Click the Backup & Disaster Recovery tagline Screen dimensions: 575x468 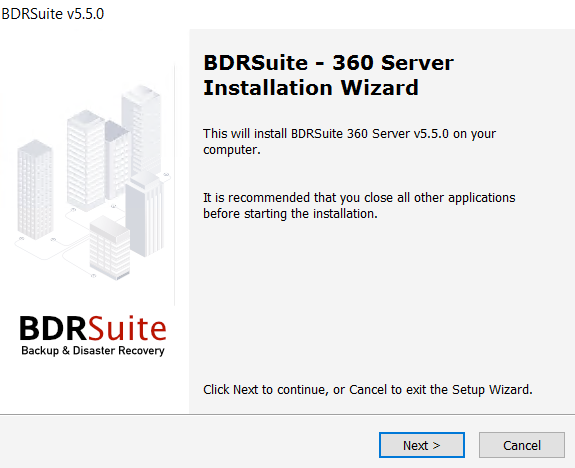[x=93, y=351]
